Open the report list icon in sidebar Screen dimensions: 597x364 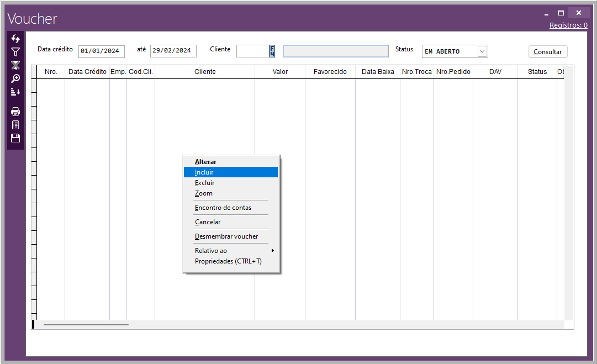15,125
